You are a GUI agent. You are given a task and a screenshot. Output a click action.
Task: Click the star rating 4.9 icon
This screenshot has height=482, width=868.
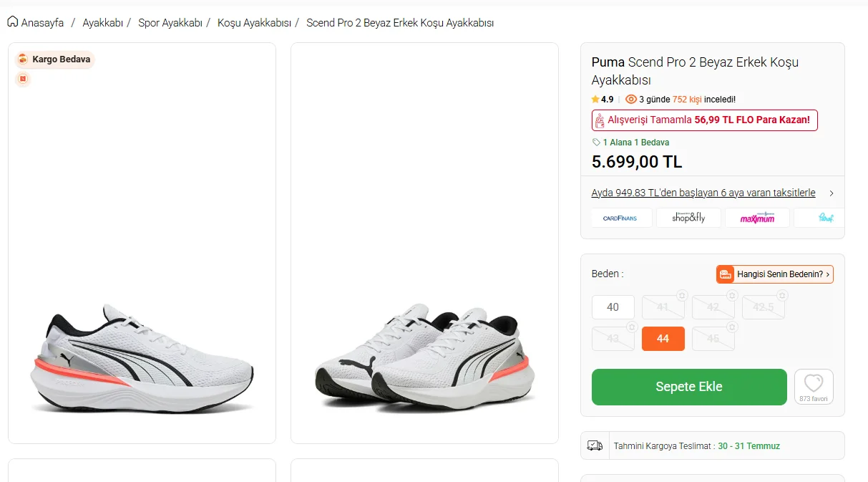point(595,100)
